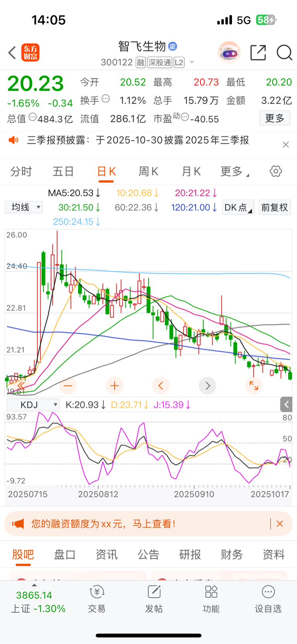Toggle the DK点 button
Image resolution: width=297 pixels, height=644 pixels.
pyautogui.click(x=238, y=207)
